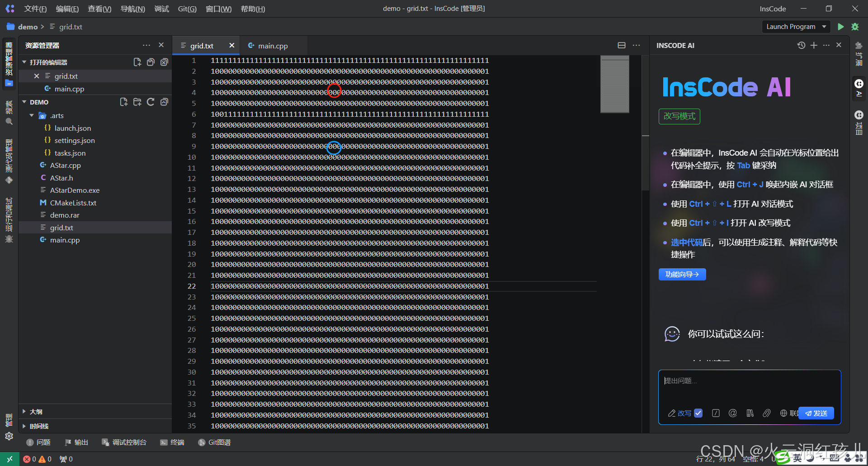Close all open editors
The image size is (868, 466).
point(164,62)
